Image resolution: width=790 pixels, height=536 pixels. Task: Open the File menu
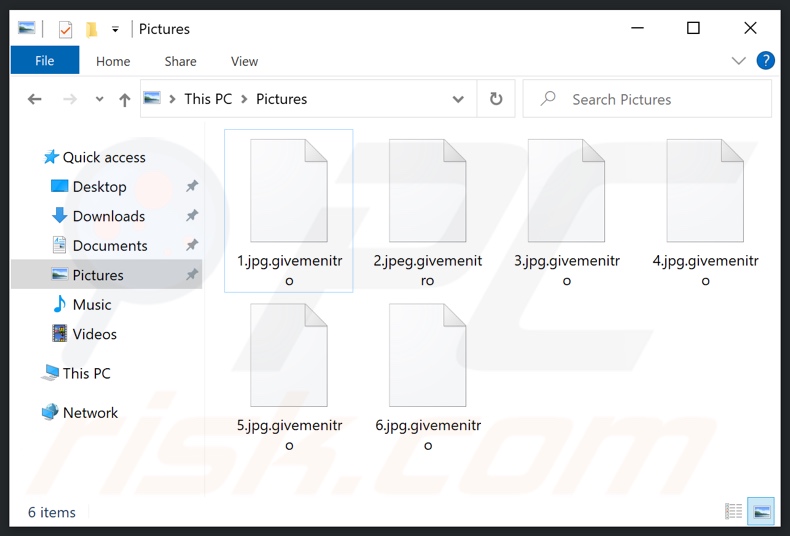click(x=45, y=61)
